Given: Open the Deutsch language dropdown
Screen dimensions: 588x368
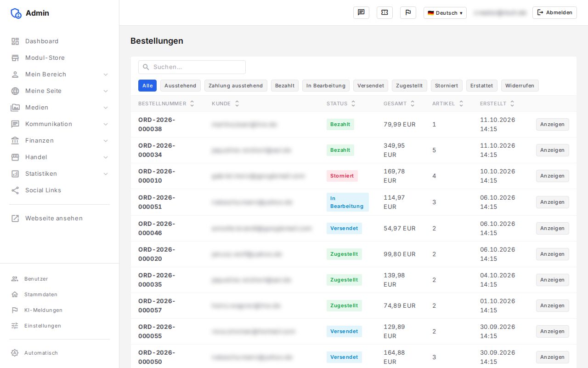Looking at the screenshot, I should click(445, 13).
